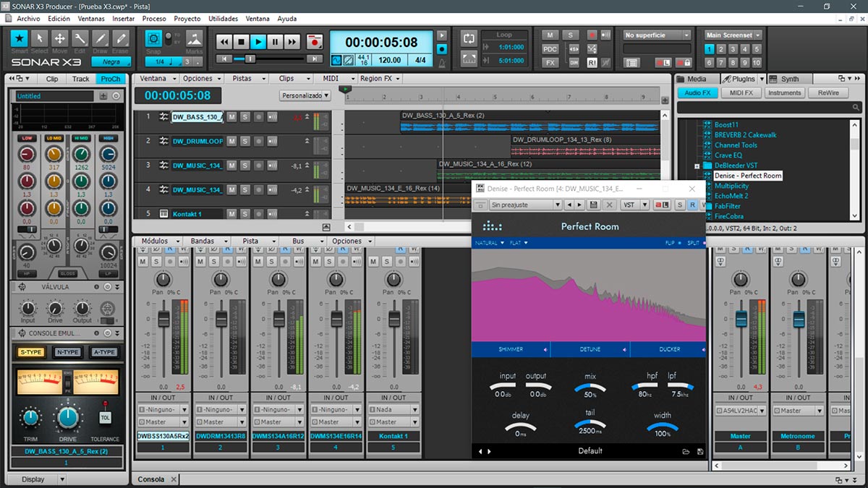Select the MIDI FX browser button
This screenshot has width=868, height=488.
[741, 93]
